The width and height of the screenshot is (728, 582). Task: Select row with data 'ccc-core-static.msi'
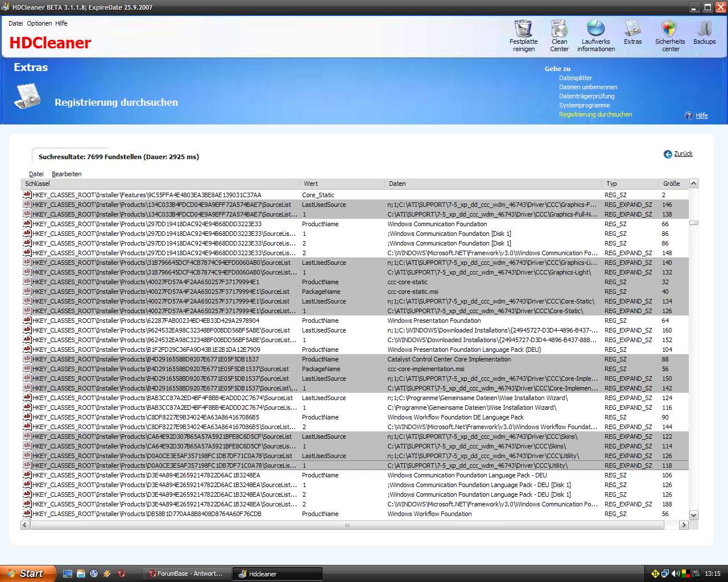tap(355, 292)
